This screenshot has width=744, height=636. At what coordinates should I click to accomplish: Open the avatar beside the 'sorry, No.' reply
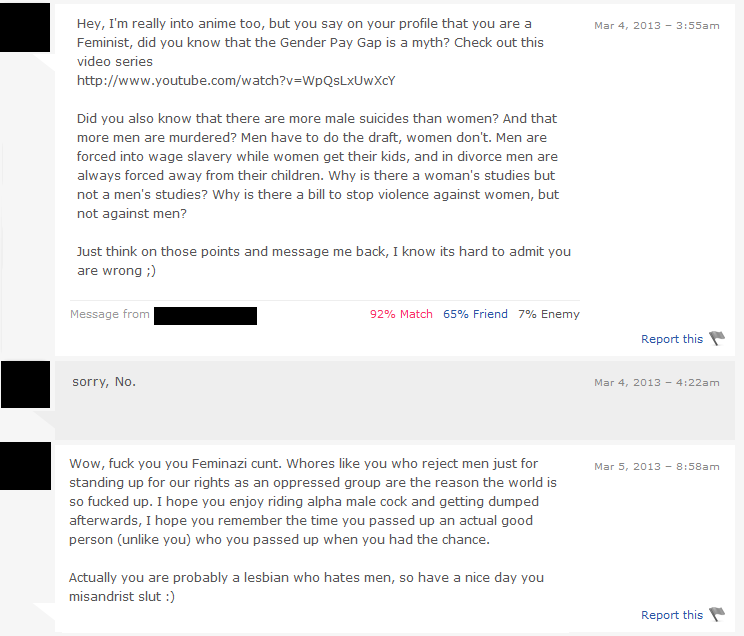(26, 384)
